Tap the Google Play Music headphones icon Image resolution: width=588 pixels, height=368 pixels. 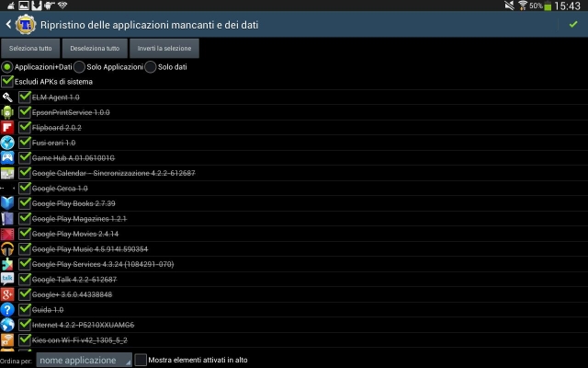tap(7, 249)
